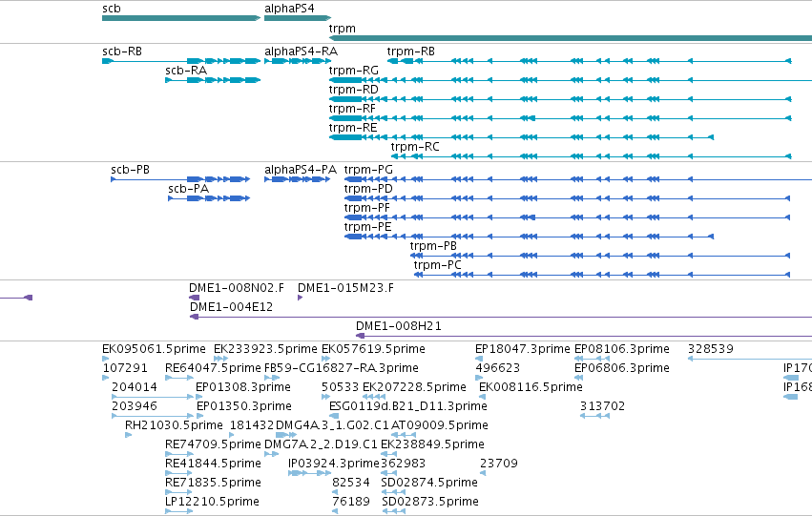Click LP12210.5prime label
The image size is (812, 516).
213,502
